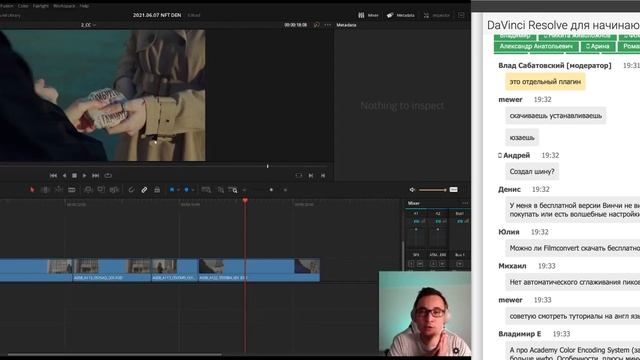Select the Trim edit mode tool

(45, 190)
